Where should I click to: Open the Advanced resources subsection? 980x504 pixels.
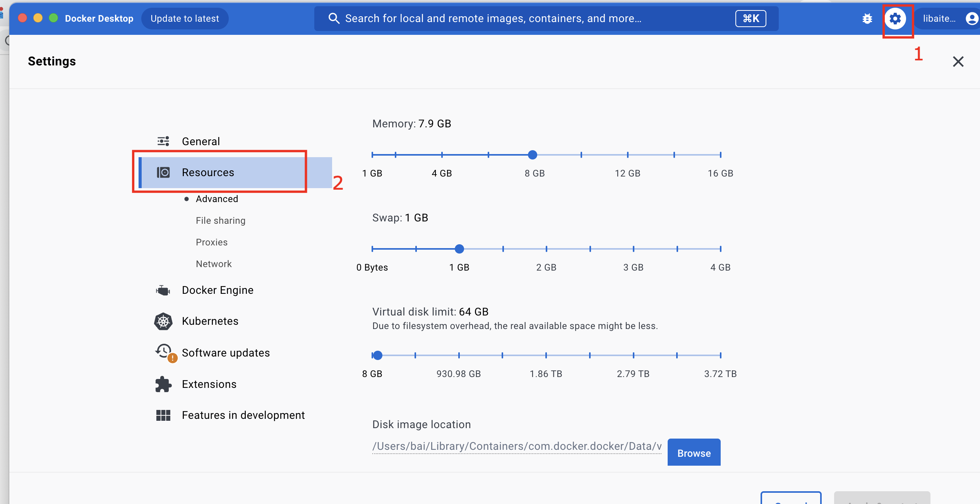click(x=217, y=199)
